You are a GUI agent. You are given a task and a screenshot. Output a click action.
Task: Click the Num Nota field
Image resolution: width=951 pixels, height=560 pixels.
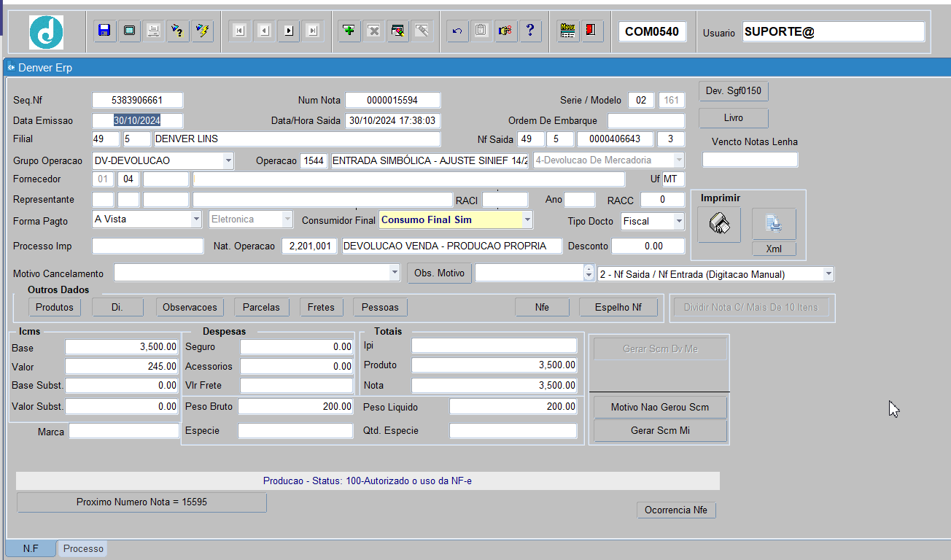tap(392, 100)
